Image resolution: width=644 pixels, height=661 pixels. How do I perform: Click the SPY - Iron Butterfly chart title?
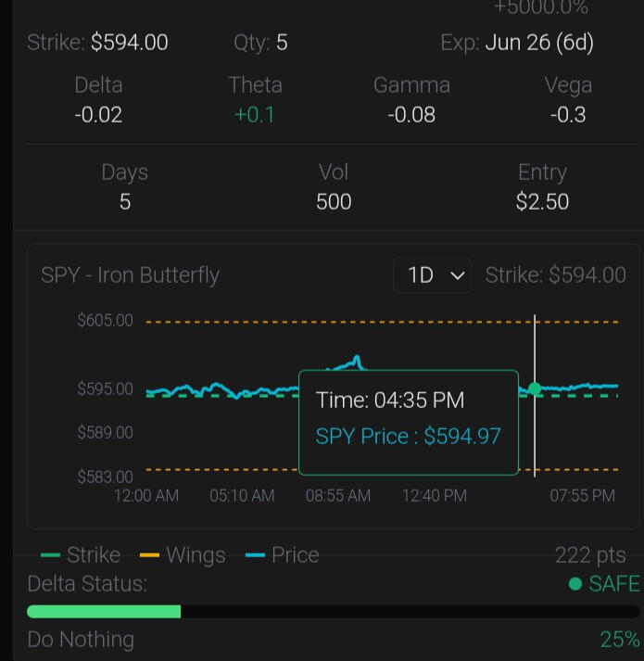click(x=131, y=275)
